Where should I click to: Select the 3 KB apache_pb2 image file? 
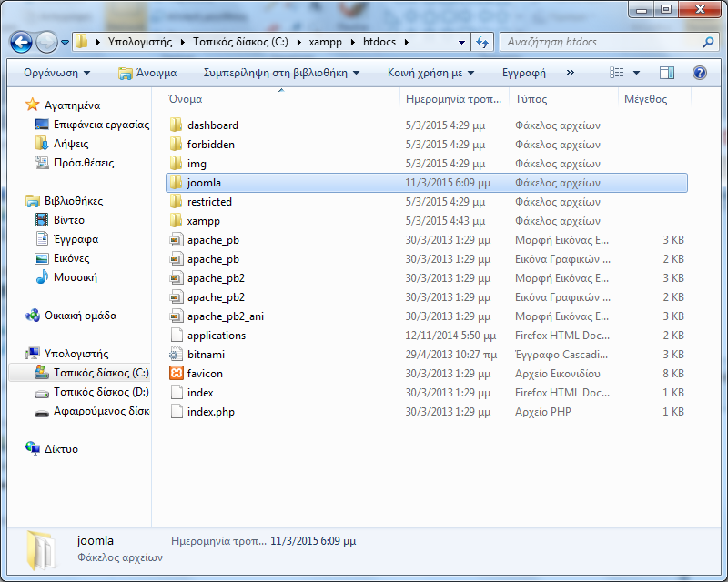click(426, 278)
